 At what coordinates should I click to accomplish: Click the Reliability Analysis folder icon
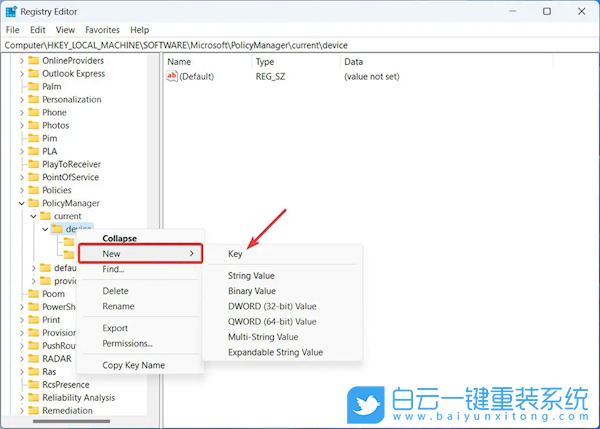pos(34,398)
